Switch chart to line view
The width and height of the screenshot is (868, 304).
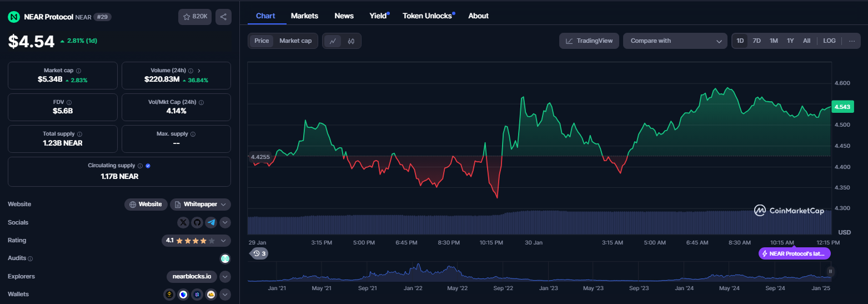(x=333, y=41)
